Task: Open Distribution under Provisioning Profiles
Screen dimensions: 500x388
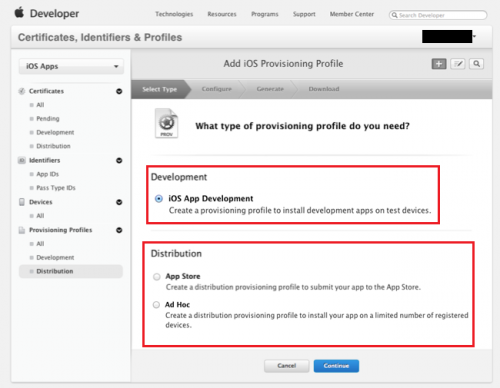Action: [71, 271]
